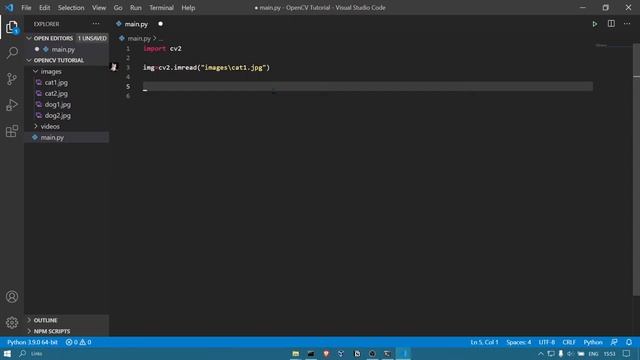Open editor More Actions ellipsis
This screenshot has width=640, height=360.
627,24
